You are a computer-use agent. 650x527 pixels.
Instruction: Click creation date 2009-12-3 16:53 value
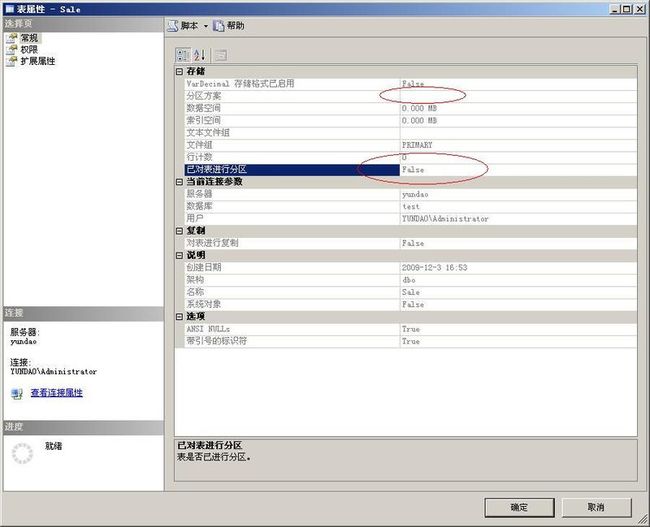click(x=434, y=267)
